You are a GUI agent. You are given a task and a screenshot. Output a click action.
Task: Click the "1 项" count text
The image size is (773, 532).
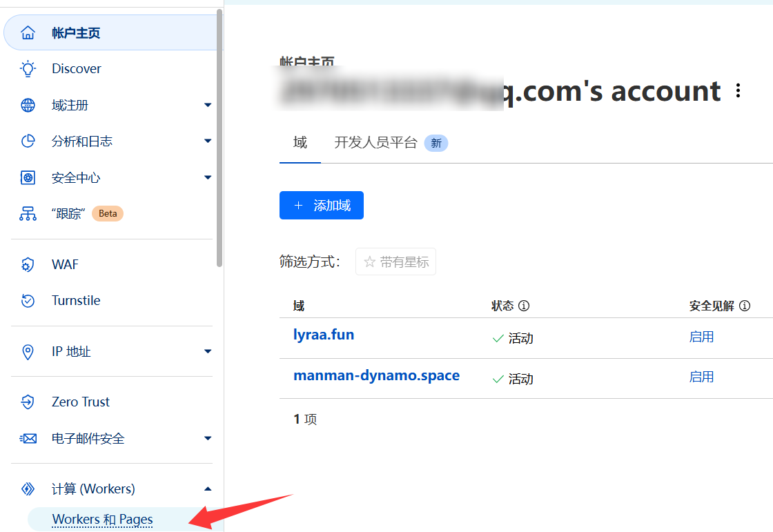pos(305,419)
